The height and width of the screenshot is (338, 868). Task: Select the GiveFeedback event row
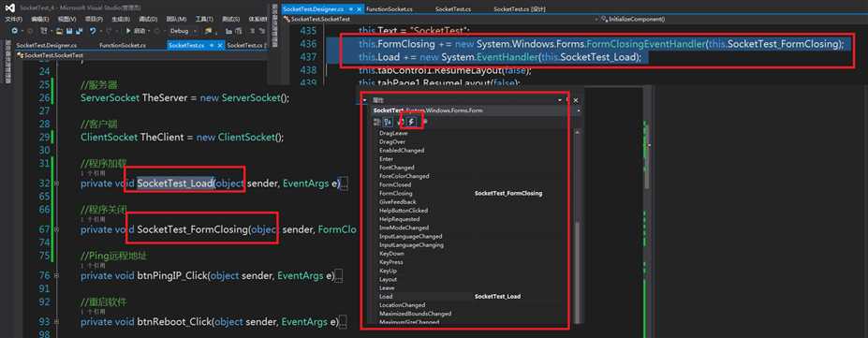tap(472, 202)
